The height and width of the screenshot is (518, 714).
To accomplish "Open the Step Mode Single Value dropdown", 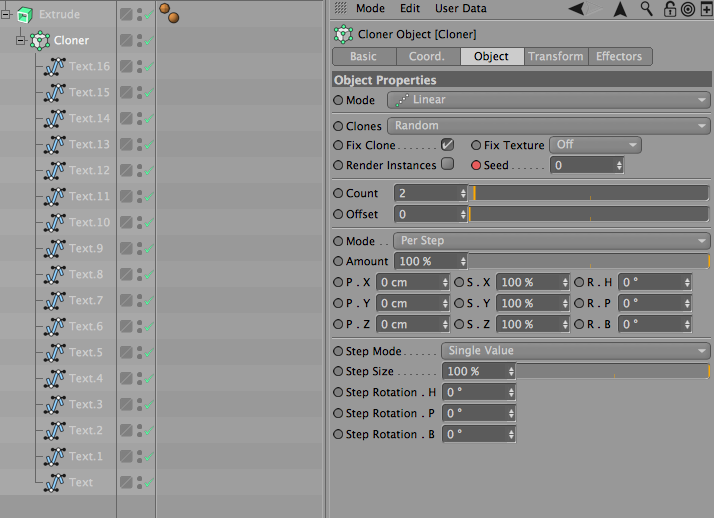I will click(x=576, y=351).
